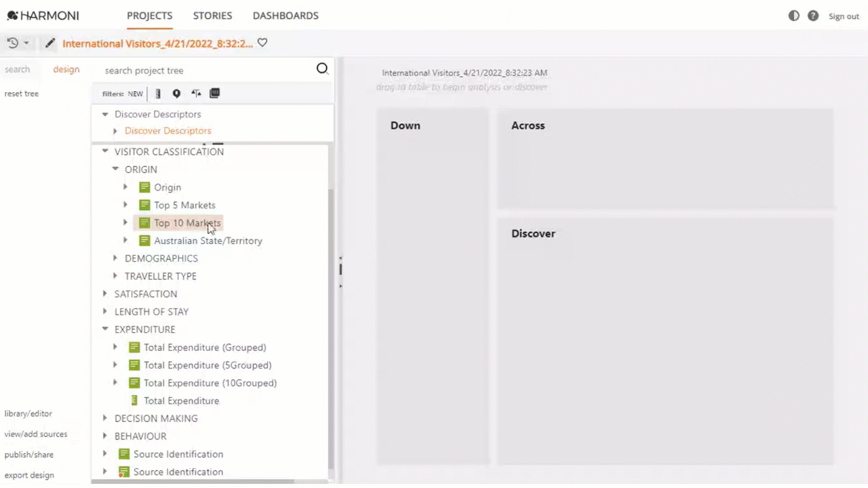Click the project tree vertical scrollbar
This screenshot has width=868, height=488.
point(331,329)
